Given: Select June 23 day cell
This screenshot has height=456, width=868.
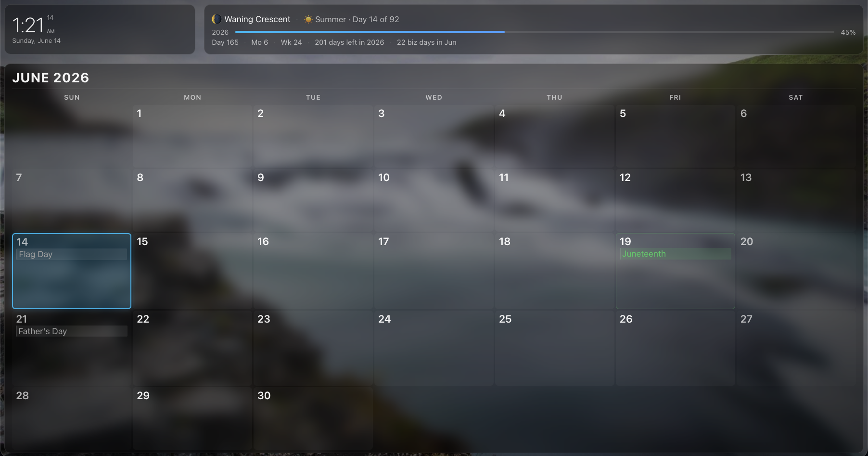Looking at the screenshot, I should click(313, 348).
